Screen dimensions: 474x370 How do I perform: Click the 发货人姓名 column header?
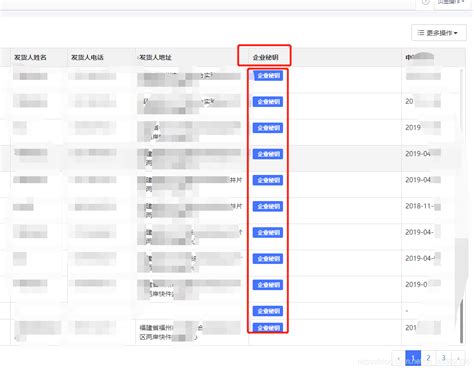[x=30, y=57]
